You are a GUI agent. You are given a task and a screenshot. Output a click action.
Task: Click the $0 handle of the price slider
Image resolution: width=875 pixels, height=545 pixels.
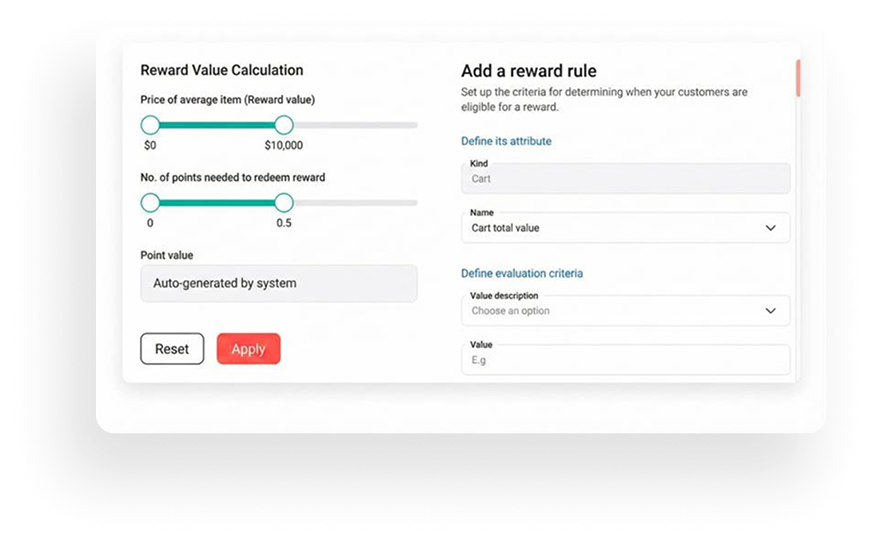(x=150, y=125)
